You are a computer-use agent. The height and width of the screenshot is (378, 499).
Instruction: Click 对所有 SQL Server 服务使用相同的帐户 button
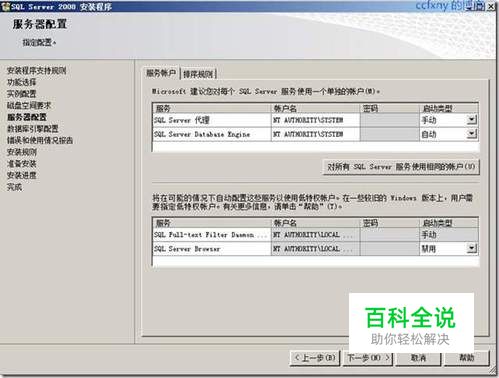(x=401, y=167)
